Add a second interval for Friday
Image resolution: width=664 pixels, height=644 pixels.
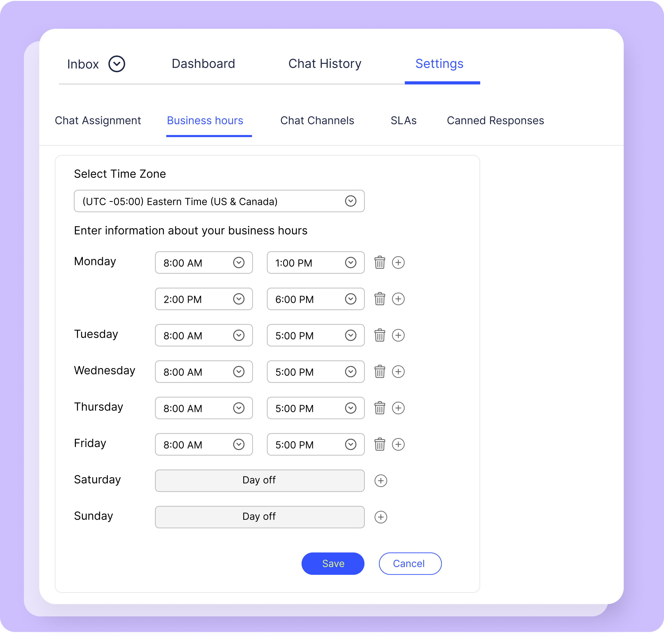click(399, 444)
